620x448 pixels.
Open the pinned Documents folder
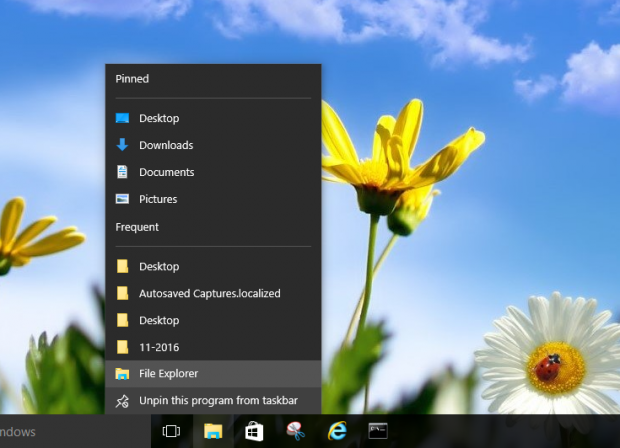pos(166,172)
